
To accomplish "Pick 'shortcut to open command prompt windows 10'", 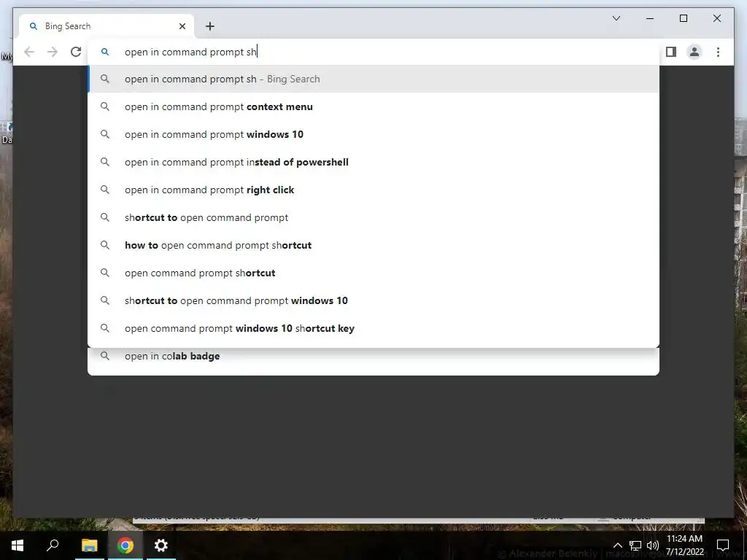I will pos(373,300).
